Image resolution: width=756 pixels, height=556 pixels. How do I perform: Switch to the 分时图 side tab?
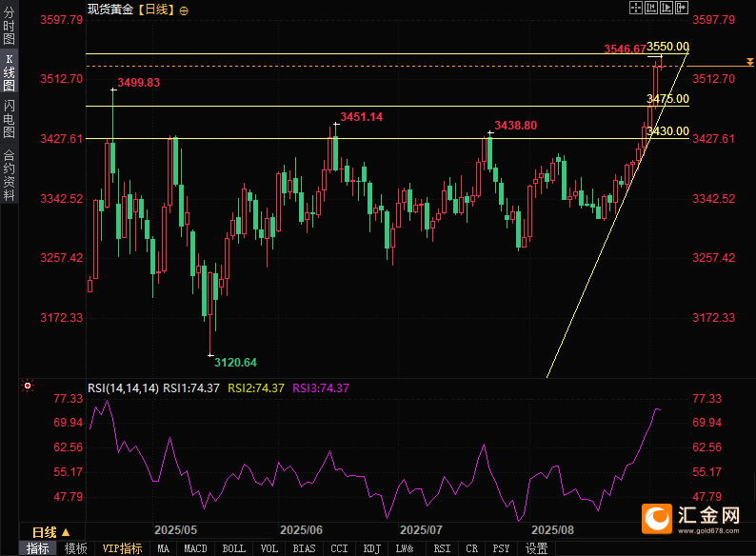point(9,27)
